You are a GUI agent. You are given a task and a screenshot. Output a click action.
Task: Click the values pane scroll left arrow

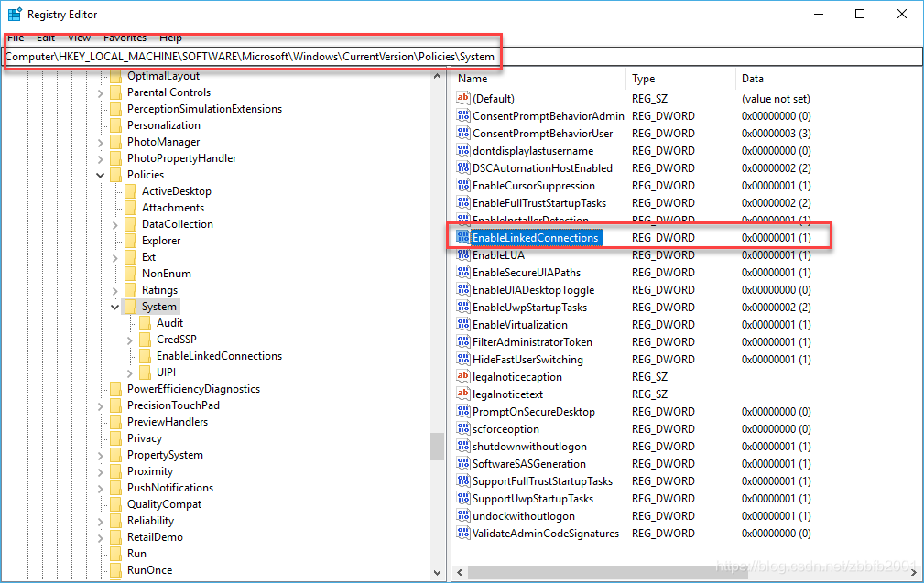(x=460, y=572)
